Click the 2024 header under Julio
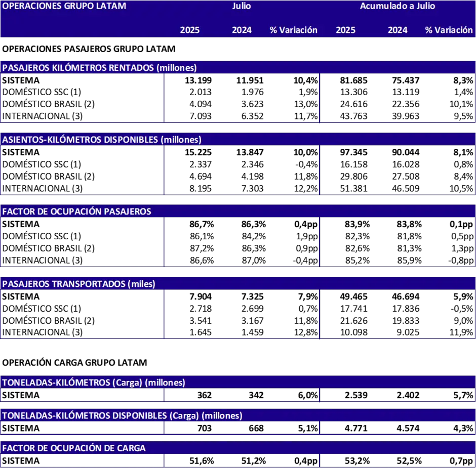Image resolution: width=476 pixels, height=468 pixels. 242,30
